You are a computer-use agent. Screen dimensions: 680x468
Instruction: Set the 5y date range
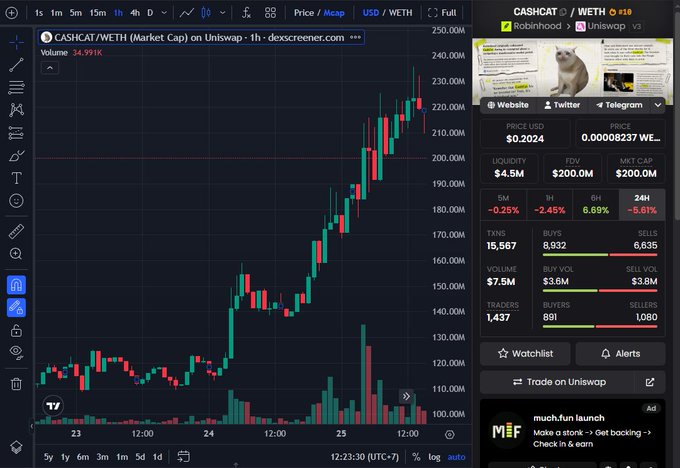click(x=48, y=457)
